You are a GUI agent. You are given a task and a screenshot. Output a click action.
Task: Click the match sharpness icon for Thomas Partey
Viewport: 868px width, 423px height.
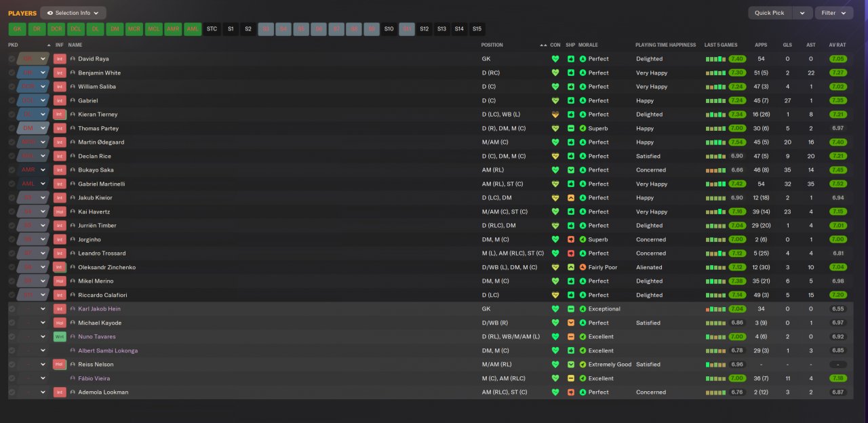571,128
